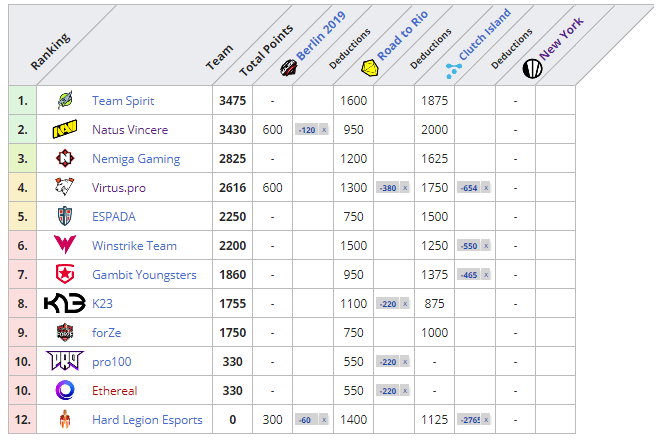The height and width of the screenshot is (444, 659).
Task: Click the New York tournament icon
Action: (532, 68)
